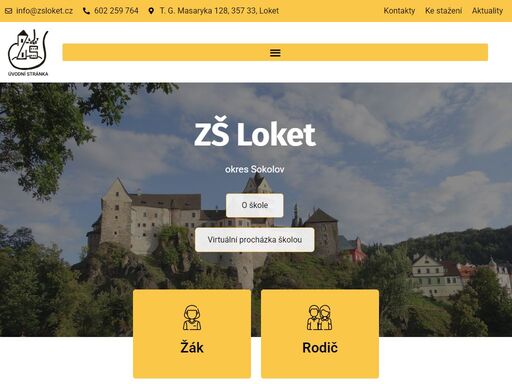This screenshot has height=384, width=512.
Task: Open the hamburger menu icon
Action: (275, 52)
